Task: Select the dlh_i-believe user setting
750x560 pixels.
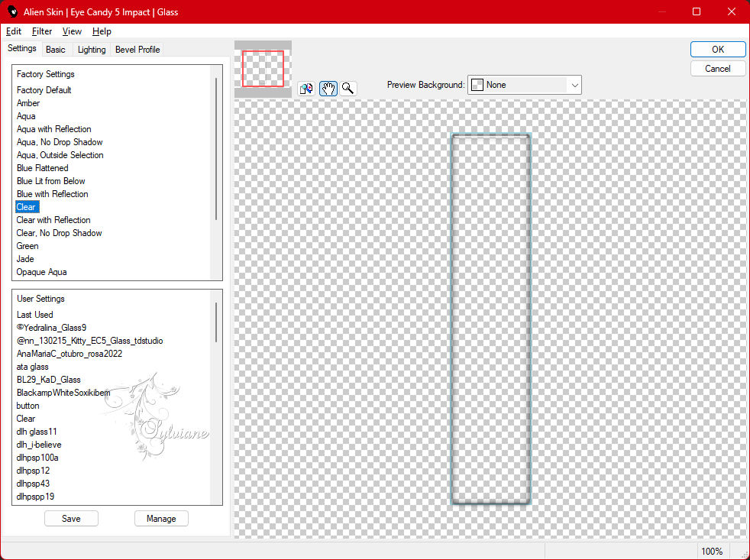Action: coord(39,444)
